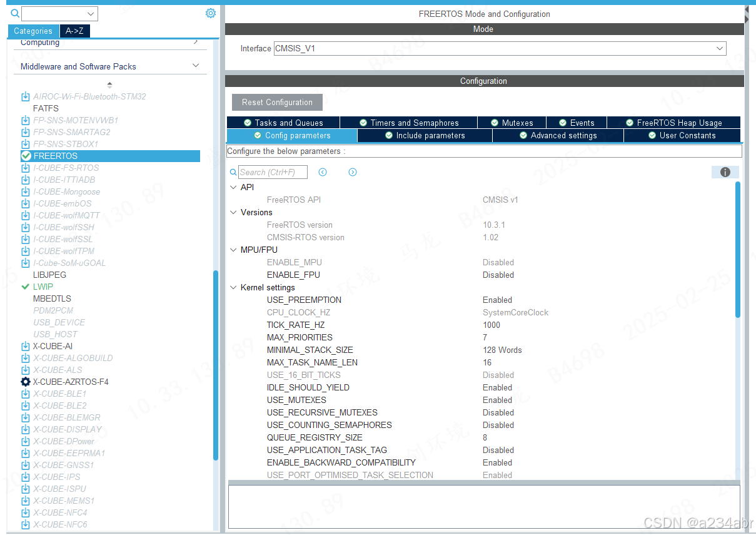Select LIBJPEG in the middleware list
756x535 pixels.
click(49, 275)
